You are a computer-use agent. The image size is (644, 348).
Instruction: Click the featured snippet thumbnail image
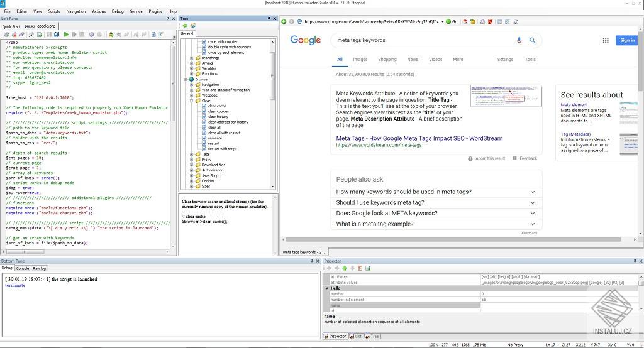[x=506, y=95]
